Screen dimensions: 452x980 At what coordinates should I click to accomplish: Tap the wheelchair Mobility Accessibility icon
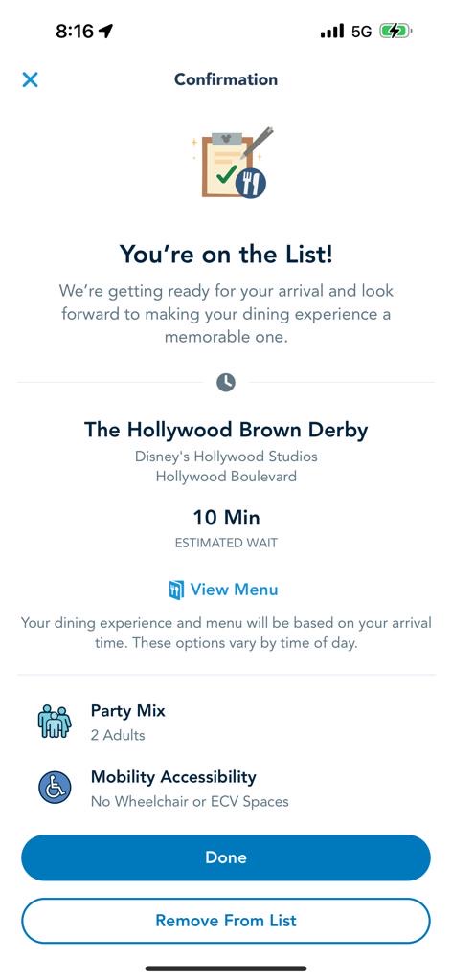[55, 789]
